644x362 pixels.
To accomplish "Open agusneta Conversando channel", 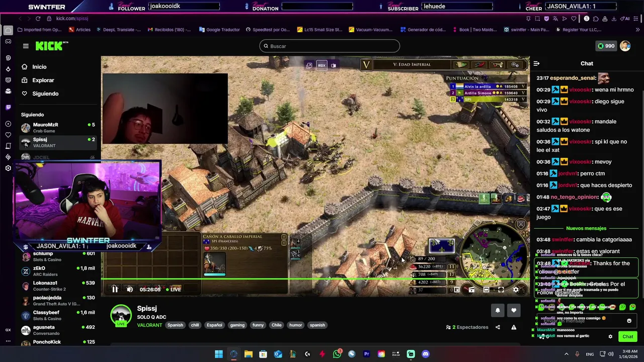I will click(58, 330).
